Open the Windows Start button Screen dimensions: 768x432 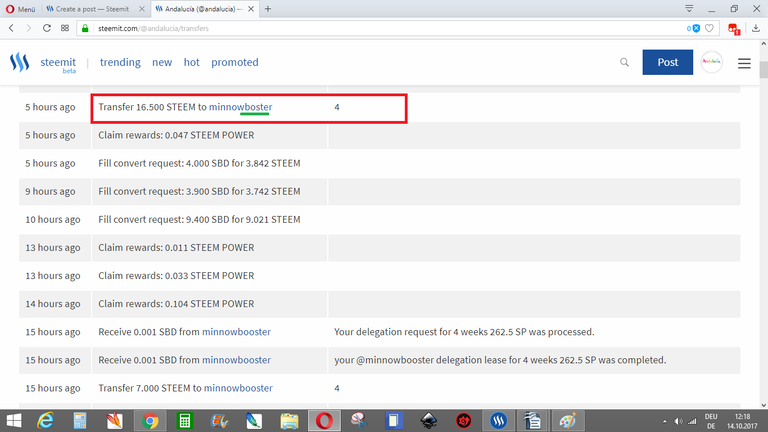coord(13,421)
